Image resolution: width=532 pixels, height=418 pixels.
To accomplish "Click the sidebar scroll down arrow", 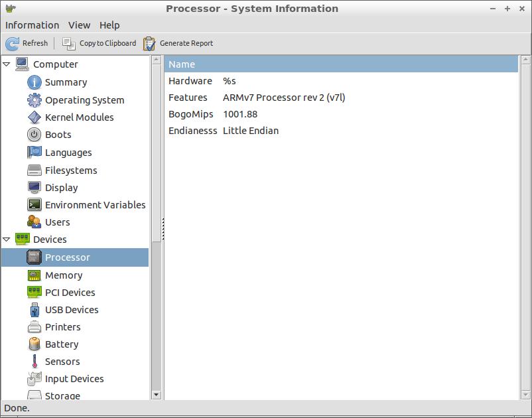I will point(156,395).
